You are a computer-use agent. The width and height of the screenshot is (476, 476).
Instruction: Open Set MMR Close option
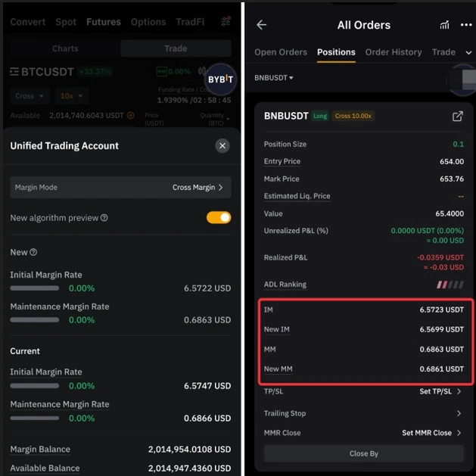click(x=431, y=433)
